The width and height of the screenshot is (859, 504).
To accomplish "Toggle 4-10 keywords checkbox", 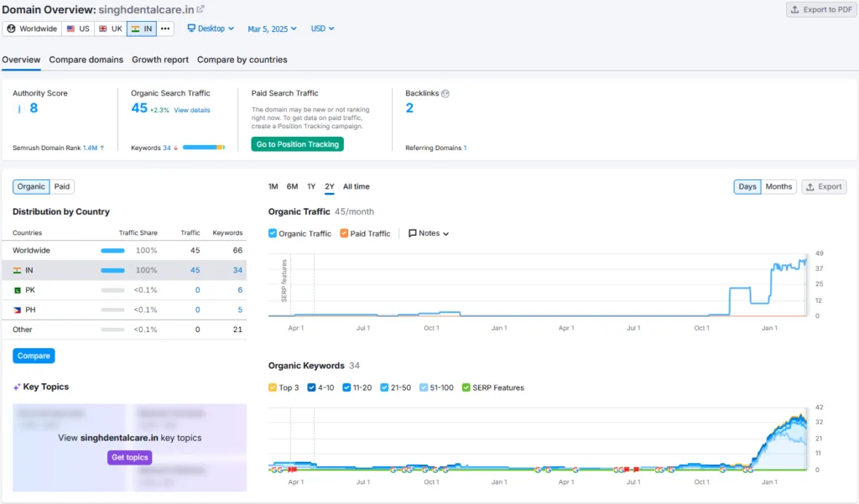I will pos(312,387).
